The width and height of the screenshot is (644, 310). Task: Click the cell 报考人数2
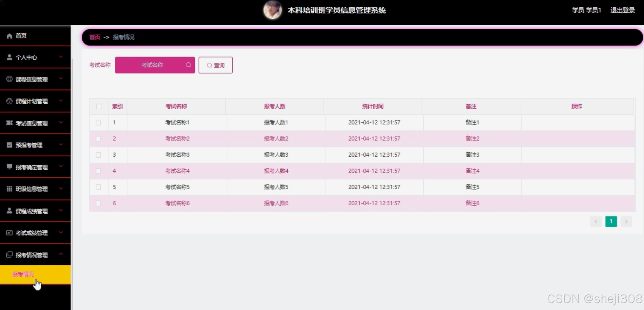[276, 139]
